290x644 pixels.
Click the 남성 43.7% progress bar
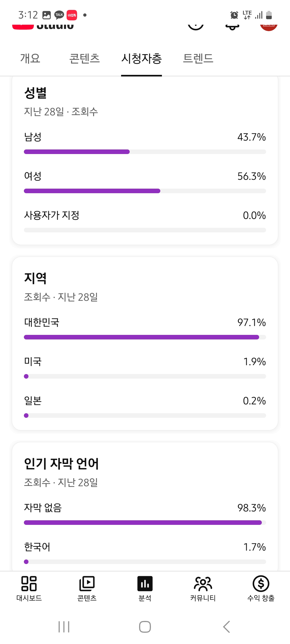pos(145,152)
